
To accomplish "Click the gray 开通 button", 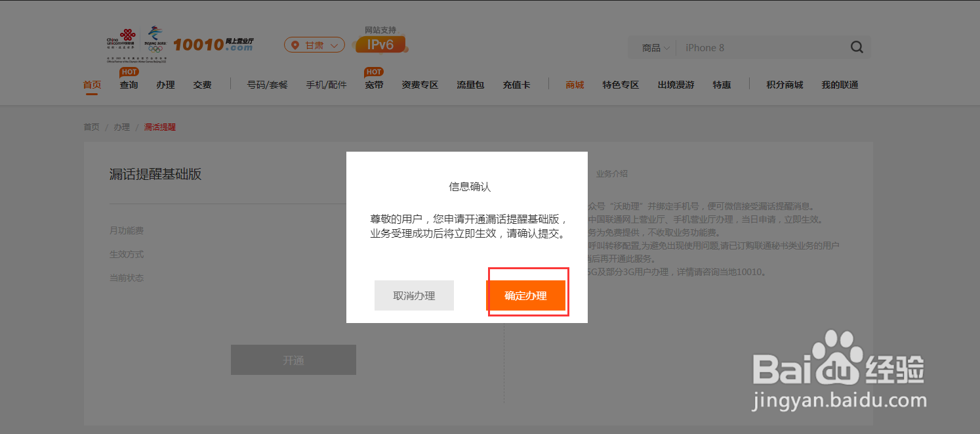I will [293, 360].
